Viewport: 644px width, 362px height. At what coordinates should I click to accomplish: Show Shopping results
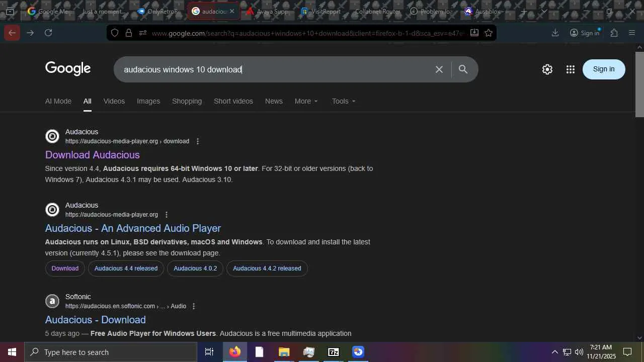(x=187, y=101)
